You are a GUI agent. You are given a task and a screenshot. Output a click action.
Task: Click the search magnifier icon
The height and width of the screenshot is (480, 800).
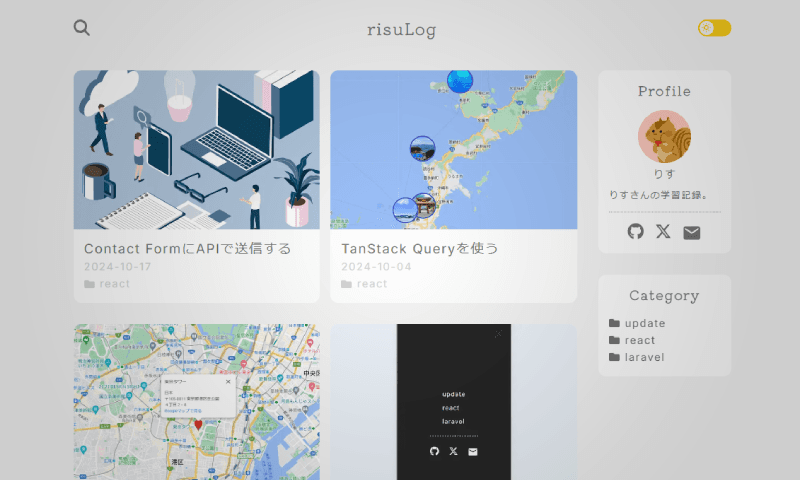[82, 28]
